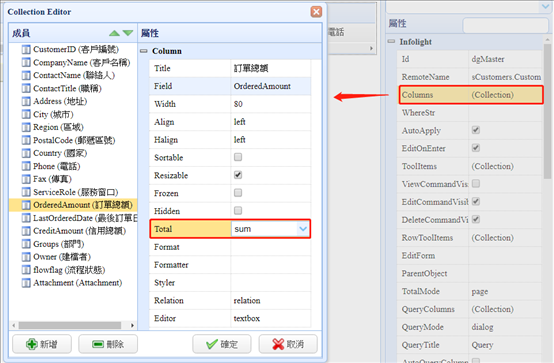
Task: Click the TotalMode value page
Action: click(480, 292)
